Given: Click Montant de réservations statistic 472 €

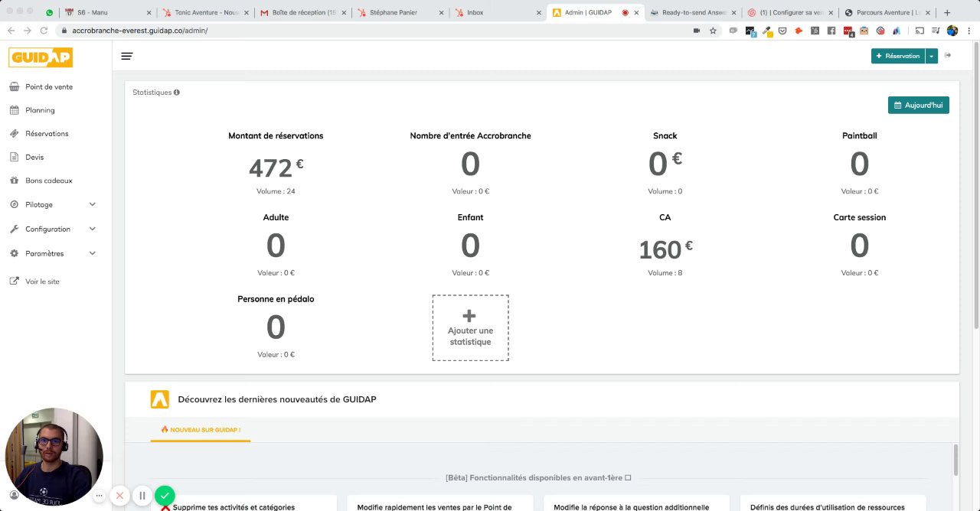Looking at the screenshot, I should tap(276, 167).
